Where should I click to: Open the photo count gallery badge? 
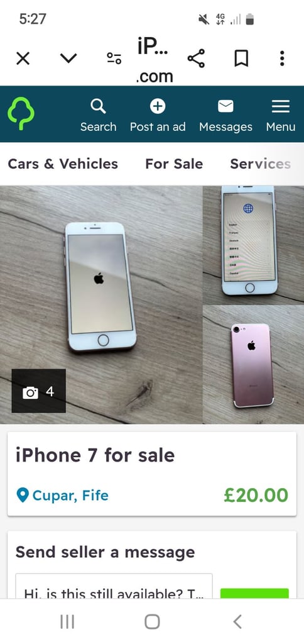pyautogui.click(x=38, y=391)
